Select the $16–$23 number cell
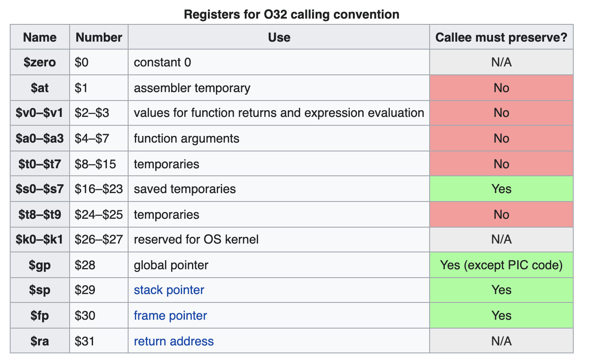 click(x=99, y=189)
